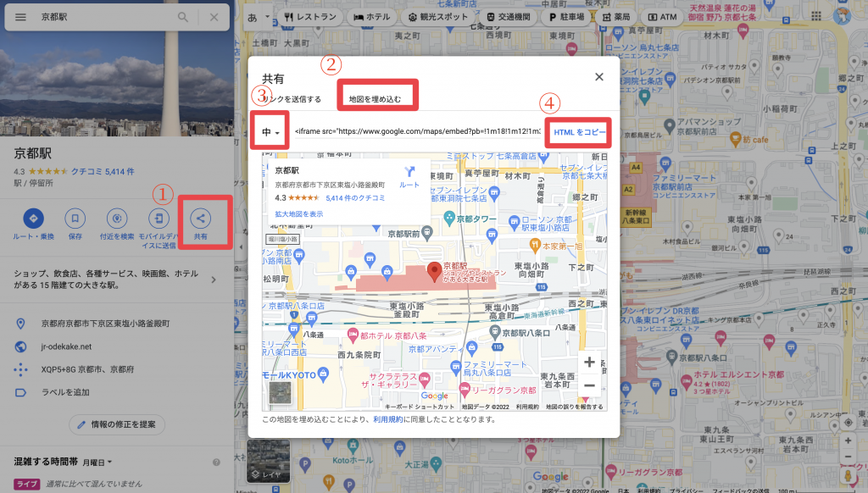Clear the 京都駅 search with the X icon
This screenshot has width=868, height=493.
(214, 17)
